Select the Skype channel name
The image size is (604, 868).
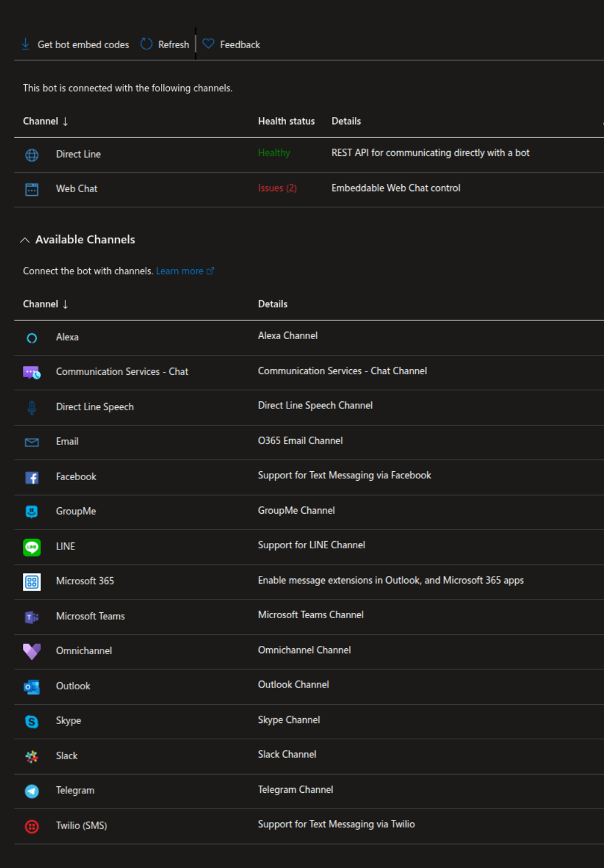pyautogui.click(x=68, y=720)
